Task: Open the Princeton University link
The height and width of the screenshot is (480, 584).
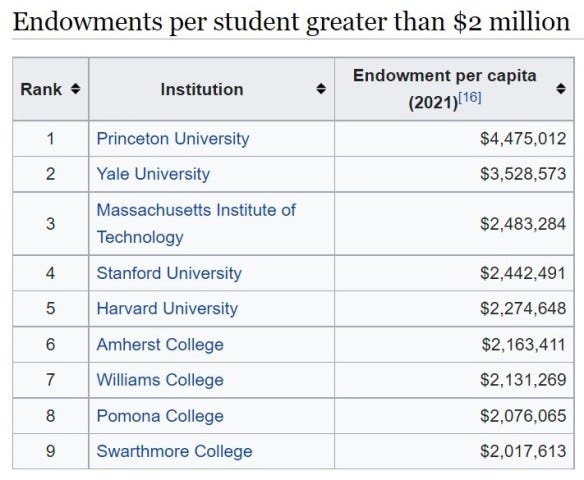Action: (x=173, y=139)
